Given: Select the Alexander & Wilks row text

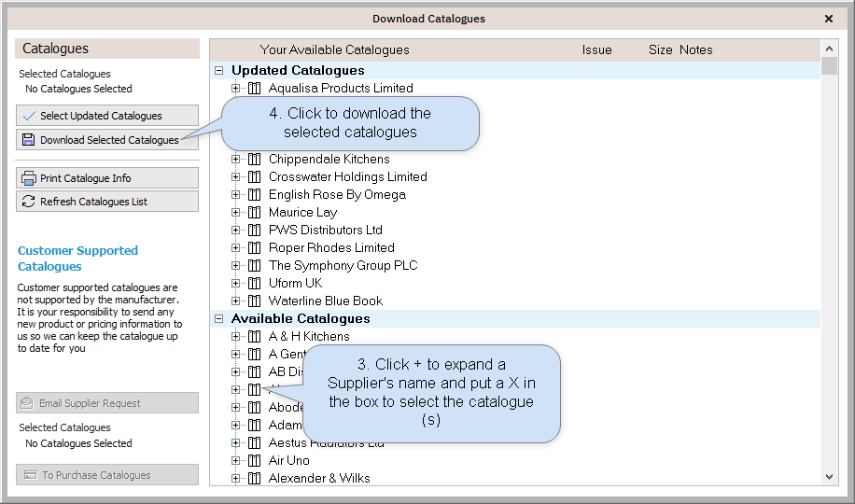Looking at the screenshot, I should 319,479.
